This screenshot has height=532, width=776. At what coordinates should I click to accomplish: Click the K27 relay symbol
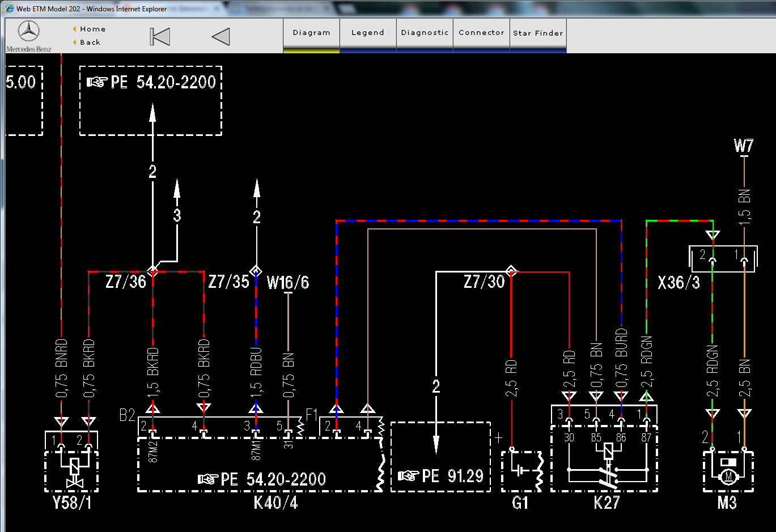tap(604, 458)
